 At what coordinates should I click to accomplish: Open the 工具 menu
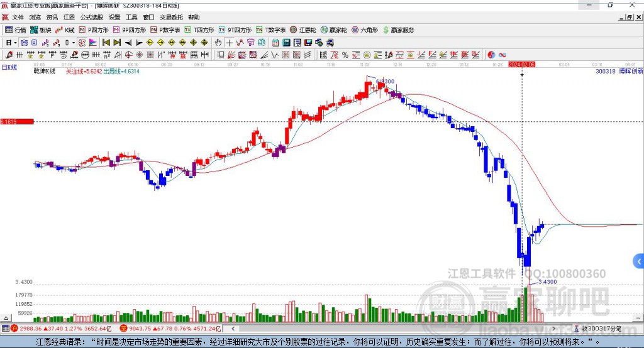click(131, 17)
